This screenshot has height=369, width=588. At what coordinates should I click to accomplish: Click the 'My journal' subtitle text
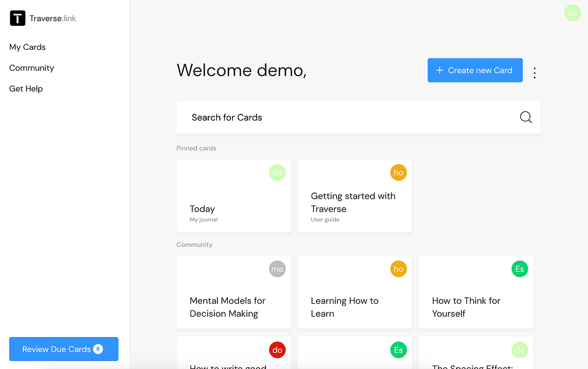click(x=203, y=220)
